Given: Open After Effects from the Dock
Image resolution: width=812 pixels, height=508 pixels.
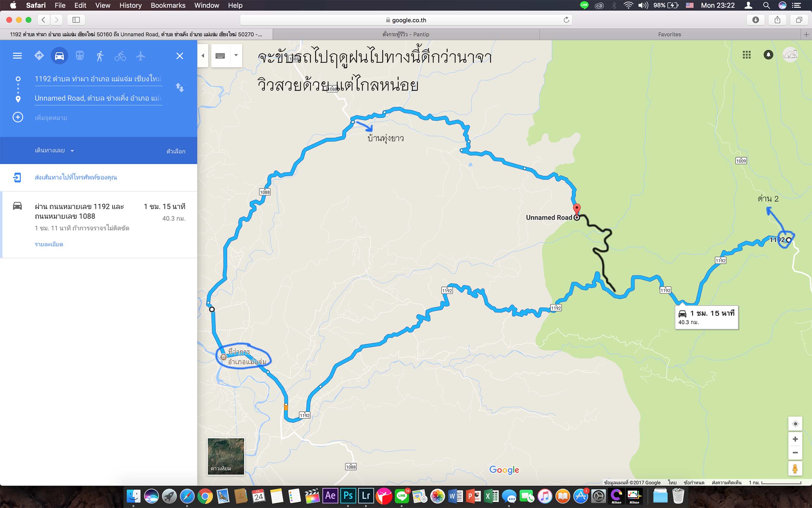Looking at the screenshot, I should 330,496.
